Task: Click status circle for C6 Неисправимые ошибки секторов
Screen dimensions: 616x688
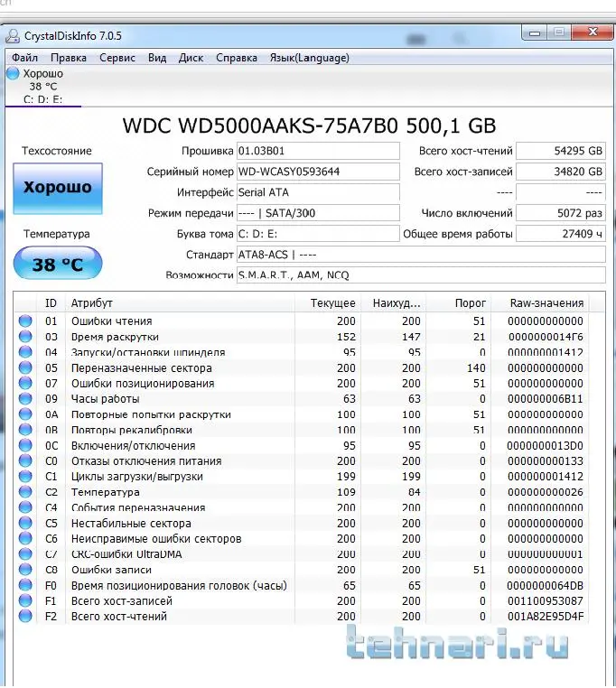Action: coord(25,538)
